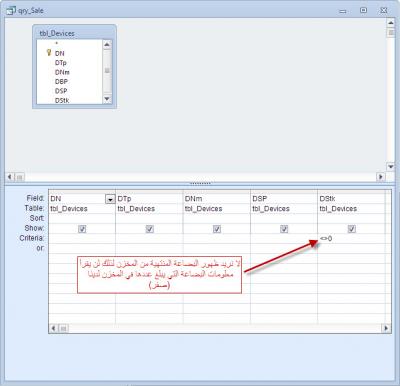
Task: Click the qry_Sale query window icon
Action: 11,10
